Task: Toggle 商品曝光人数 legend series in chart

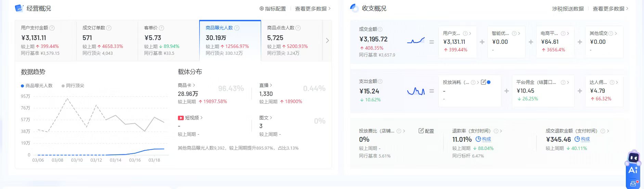Action: [x=37, y=86]
